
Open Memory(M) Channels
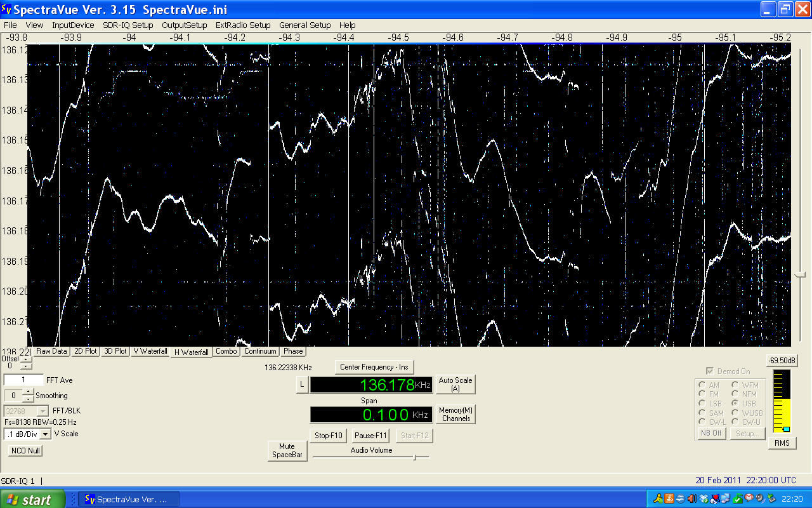pos(455,414)
